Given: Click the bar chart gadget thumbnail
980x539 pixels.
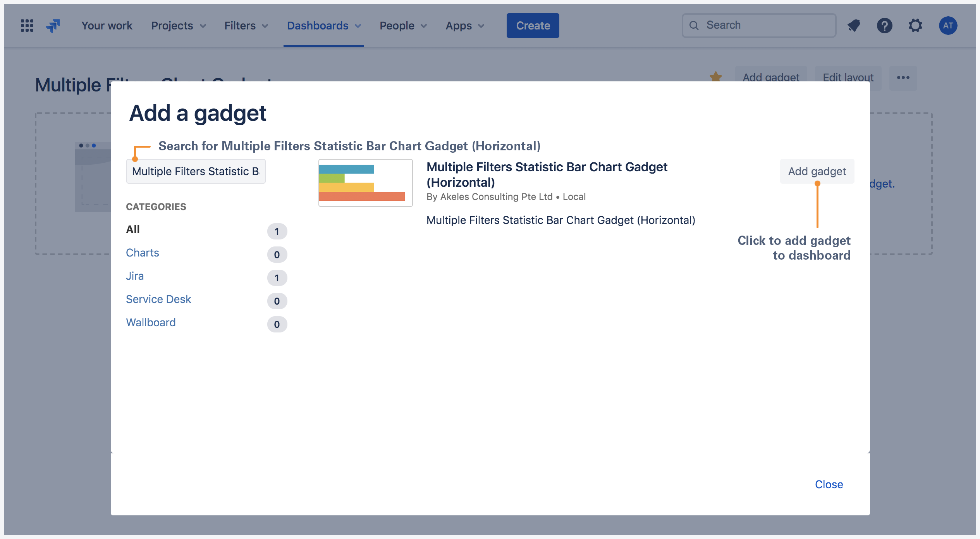Looking at the screenshot, I should coord(365,183).
